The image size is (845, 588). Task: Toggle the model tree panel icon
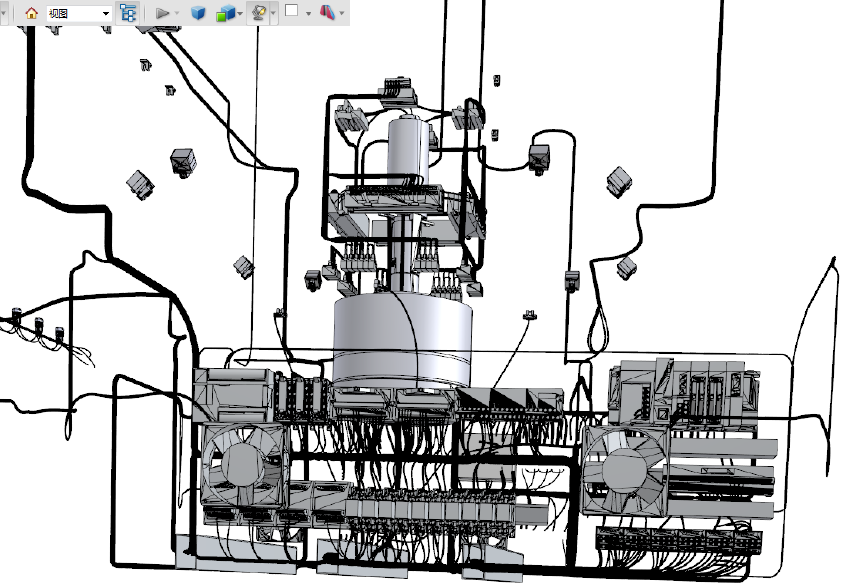point(128,13)
